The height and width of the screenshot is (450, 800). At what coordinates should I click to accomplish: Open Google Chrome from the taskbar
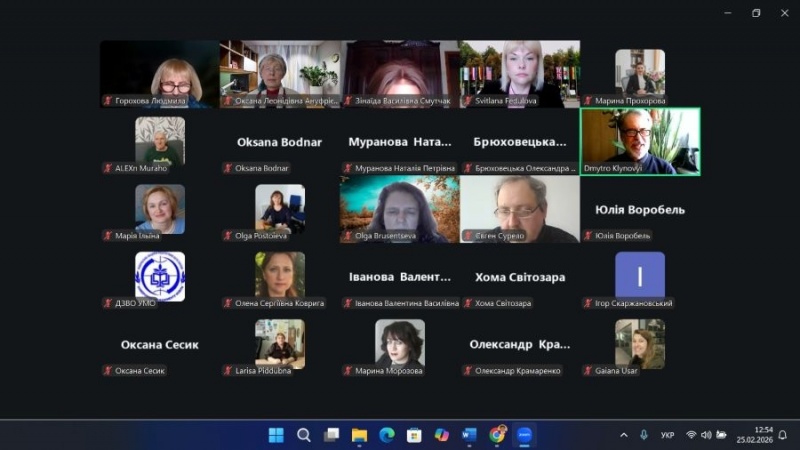pos(497,435)
